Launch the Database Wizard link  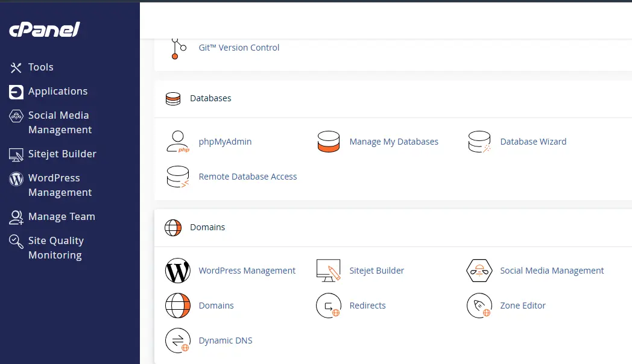pyautogui.click(x=533, y=142)
